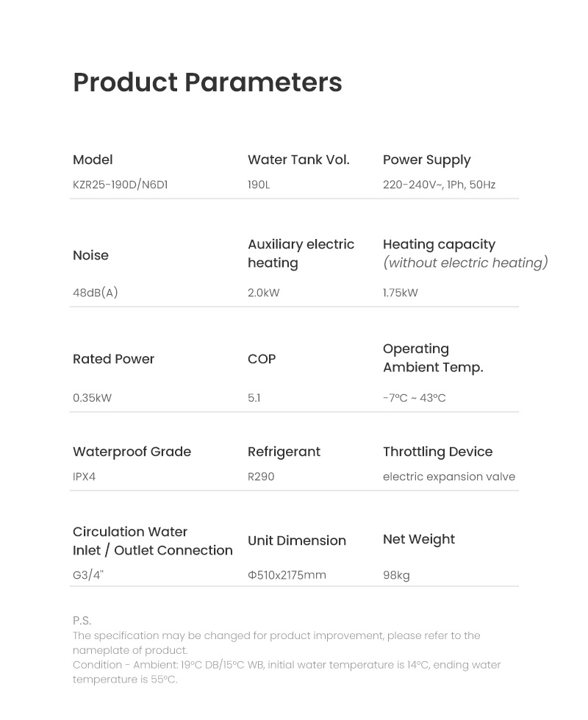The width and height of the screenshot is (588, 720).
Task: Click the Water Tank Vol. label
Action: coord(298,160)
